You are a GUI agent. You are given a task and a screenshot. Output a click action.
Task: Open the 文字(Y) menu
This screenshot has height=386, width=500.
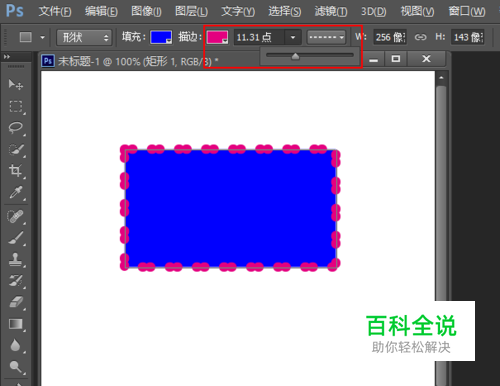coord(238,11)
